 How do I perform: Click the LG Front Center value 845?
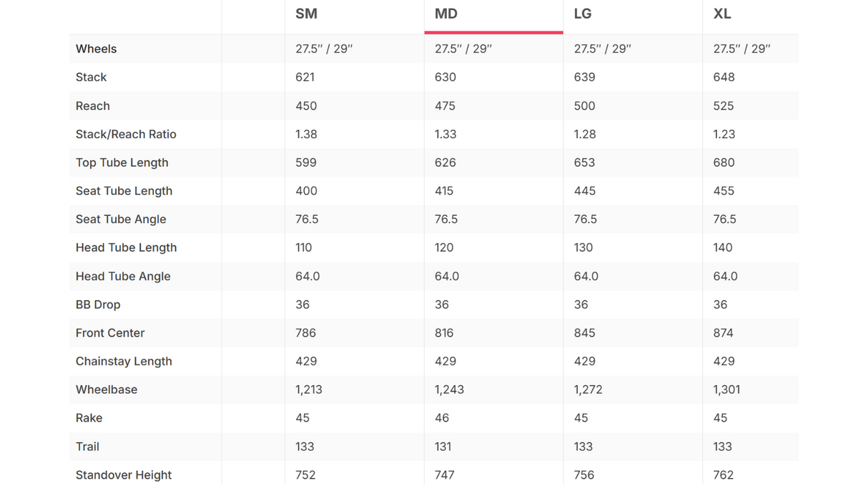[x=585, y=333]
